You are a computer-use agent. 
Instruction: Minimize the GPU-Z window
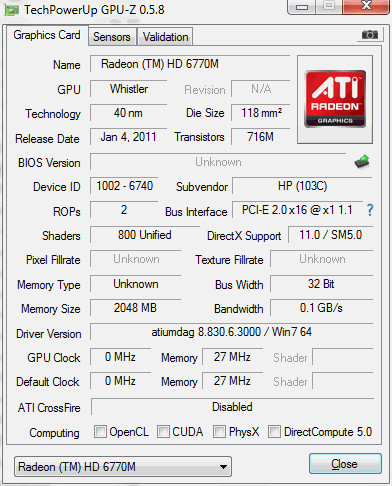coord(301,7)
